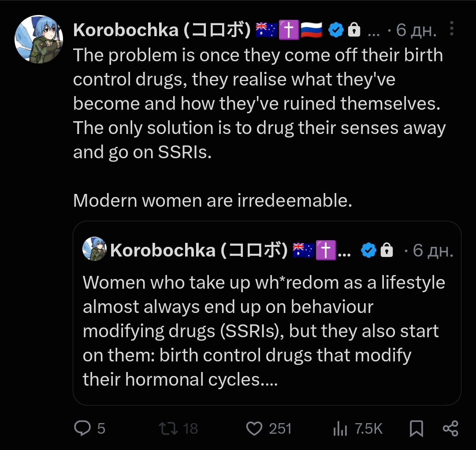476x450 pixels.
Task: Click the 18 reposts count
Action: 190,428
